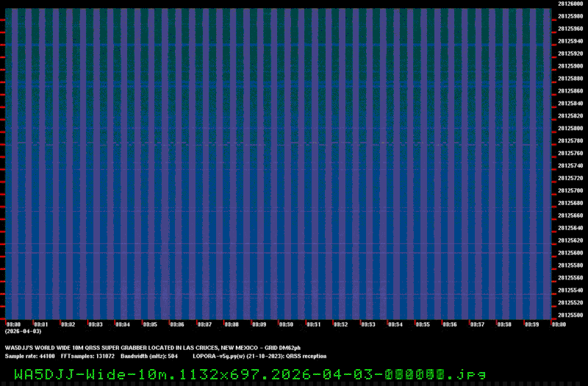
Task: Select the 28125900 frequency axis label
Action: (x=570, y=65)
